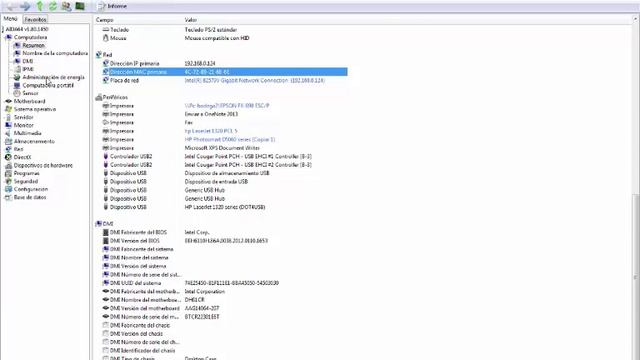This screenshot has height=360, width=640.
Task: Open the hp LaserJet 1320 PCL 5 link
Action: pyautogui.click(x=211, y=131)
